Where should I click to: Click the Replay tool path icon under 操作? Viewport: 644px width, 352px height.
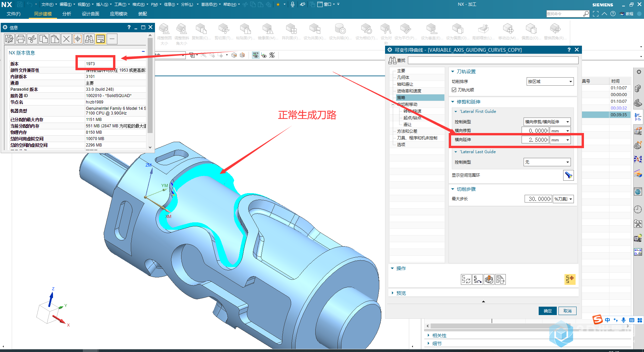(x=478, y=279)
